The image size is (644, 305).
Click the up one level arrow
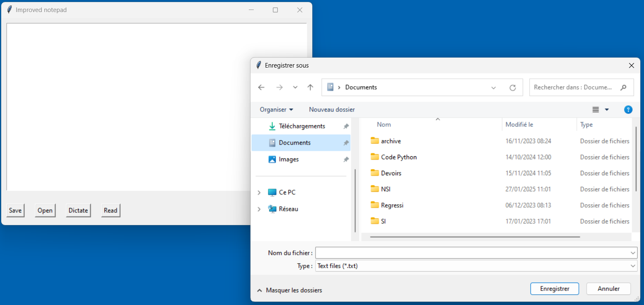310,87
